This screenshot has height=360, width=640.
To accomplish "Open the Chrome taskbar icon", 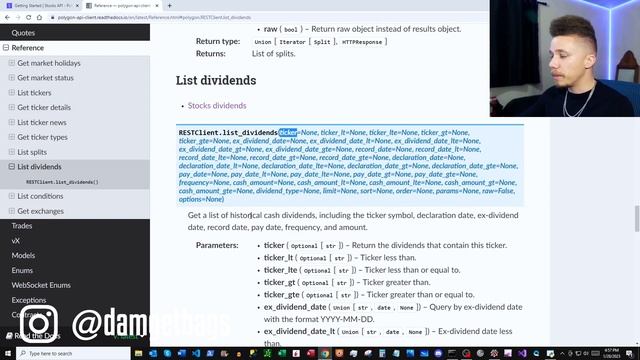I will 325,353.
